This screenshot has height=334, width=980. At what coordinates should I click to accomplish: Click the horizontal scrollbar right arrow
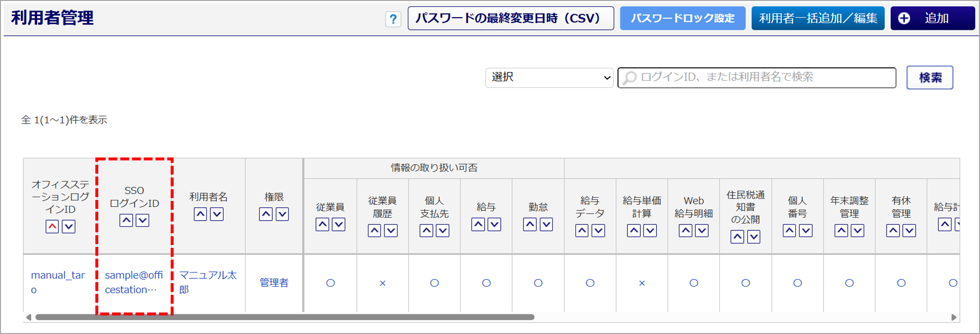(x=954, y=317)
